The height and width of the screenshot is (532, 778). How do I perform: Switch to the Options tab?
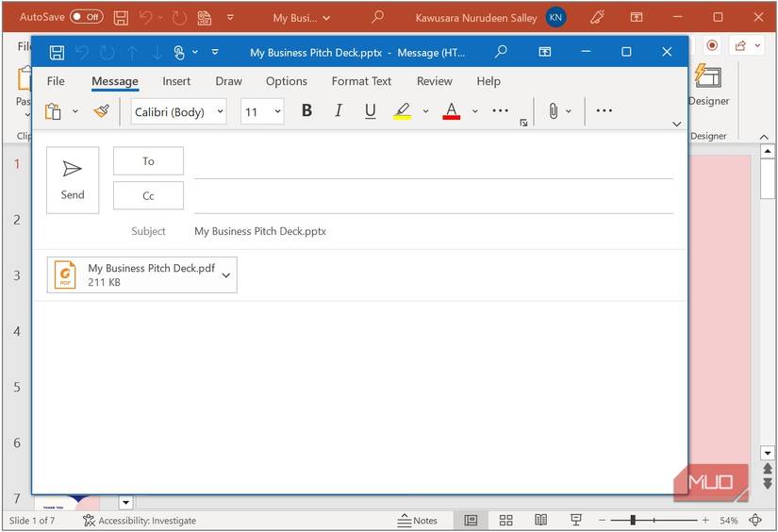click(287, 81)
